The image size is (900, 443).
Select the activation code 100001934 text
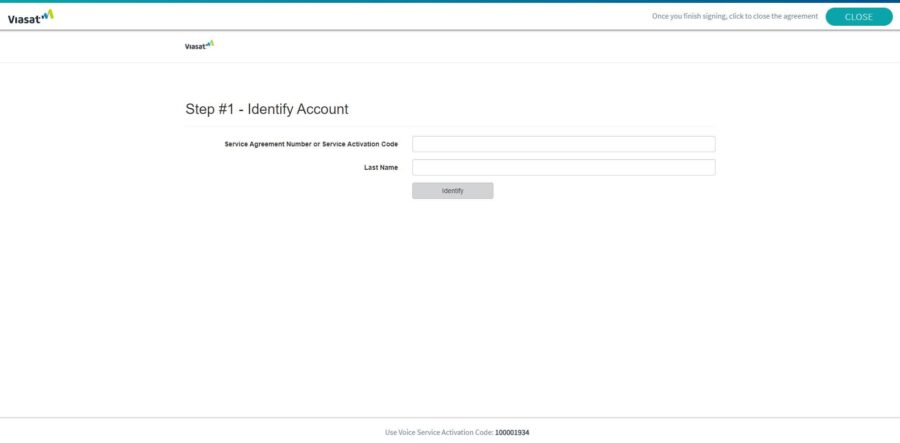[x=512, y=432]
